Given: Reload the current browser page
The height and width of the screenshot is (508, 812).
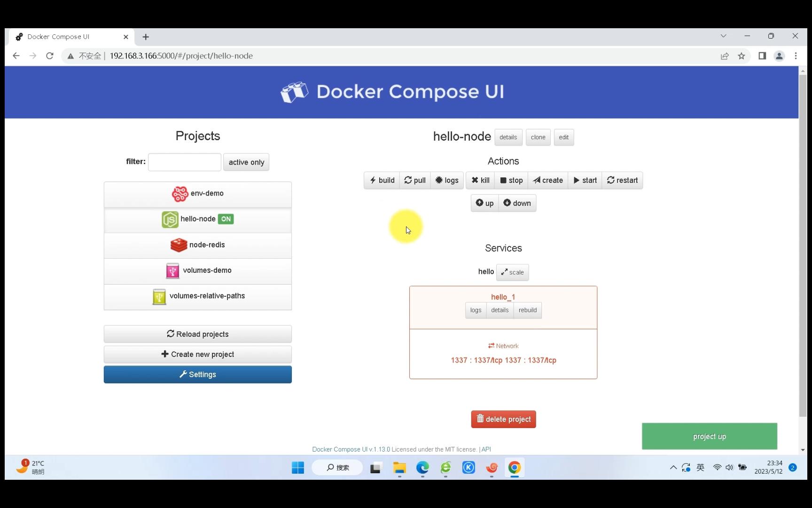Looking at the screenshot, I should click(x=50, y=56).
